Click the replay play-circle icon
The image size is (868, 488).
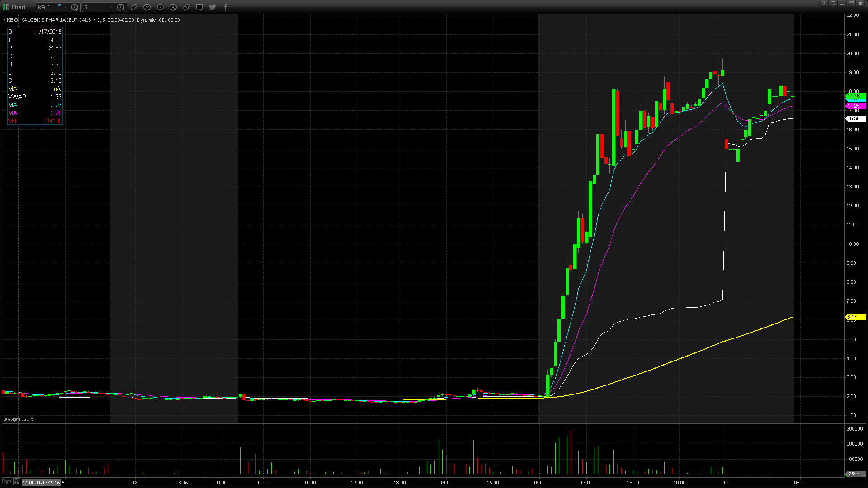160,7
